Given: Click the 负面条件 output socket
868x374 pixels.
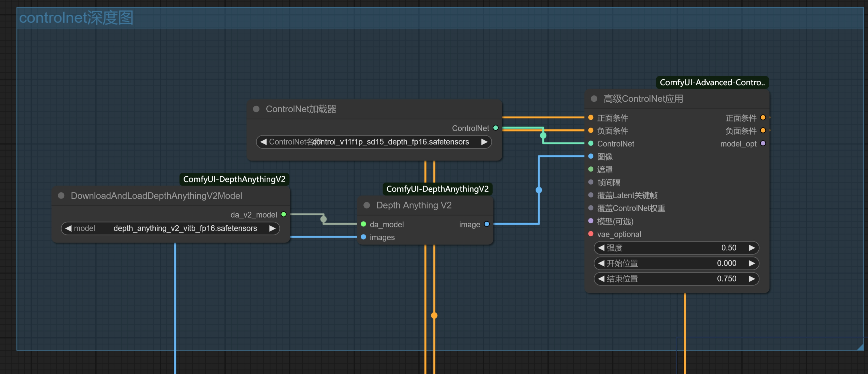Looking at the screenshot, I should click(763, 130).
